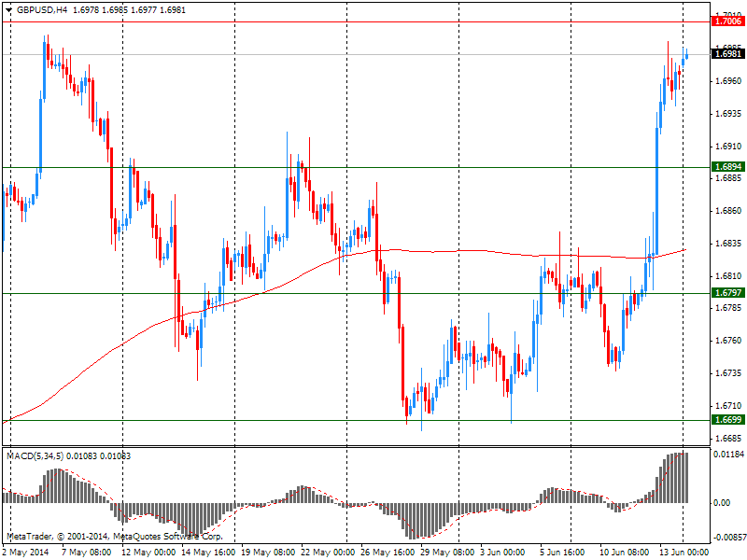Click the 1.6885 price scale value
747x560 pixels.
tap(729, 178)
